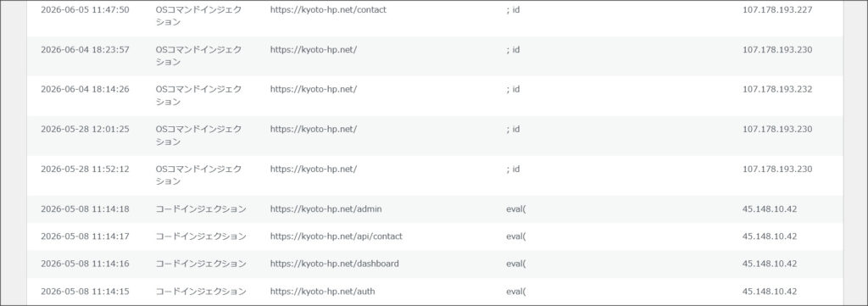
Task: Click the コードインジェクション label at 11:14:17
Action: tap(200, 236)
